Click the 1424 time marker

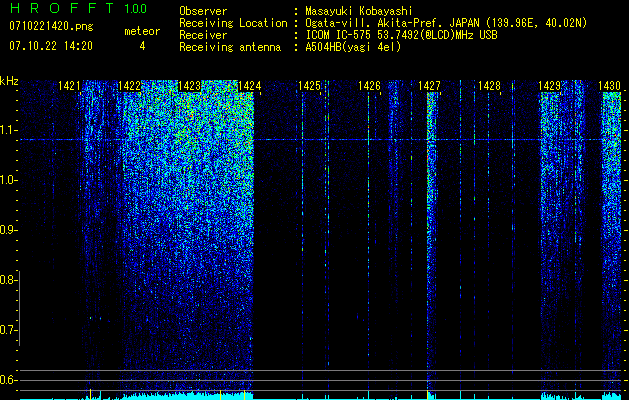(x=250, y=85)
